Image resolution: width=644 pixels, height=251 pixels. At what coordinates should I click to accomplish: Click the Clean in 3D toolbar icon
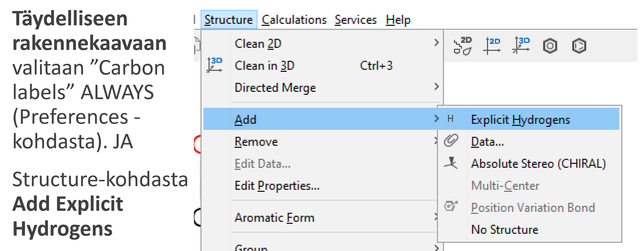tap(521, 46)
